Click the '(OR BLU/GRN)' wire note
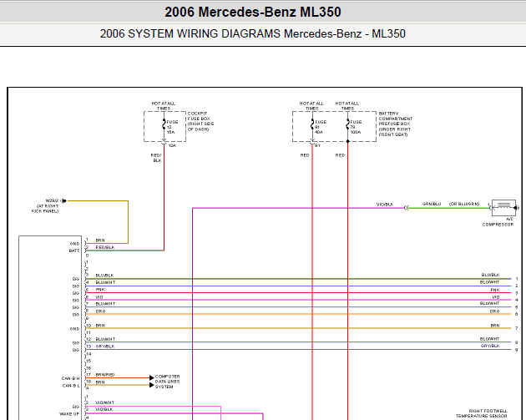This screenshot has height=420, width=526. pos(464,204)
